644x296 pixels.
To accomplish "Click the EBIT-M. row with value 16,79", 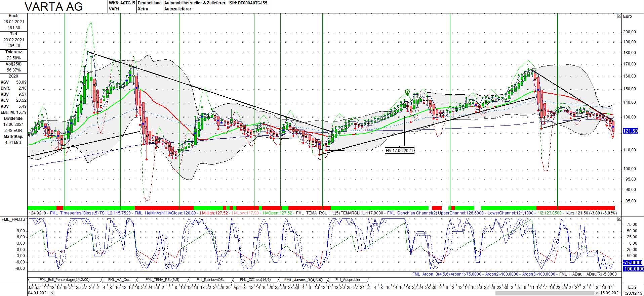I will [13, 112].
